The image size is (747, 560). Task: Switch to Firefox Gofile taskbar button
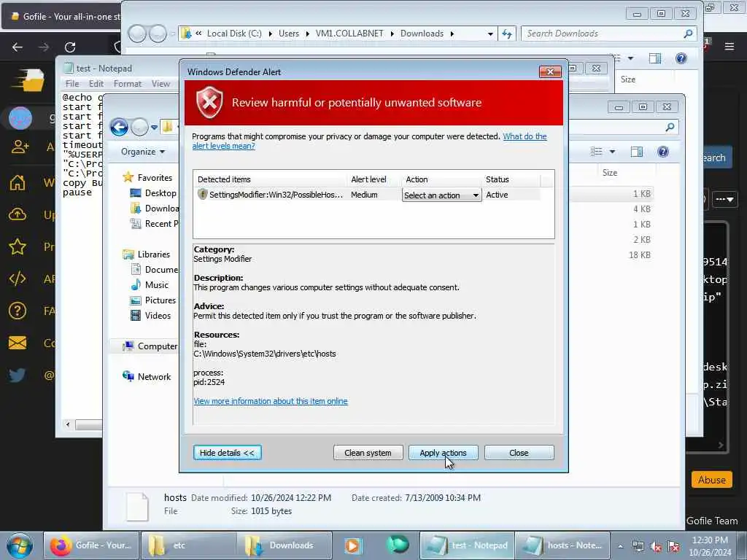[91, 545]
